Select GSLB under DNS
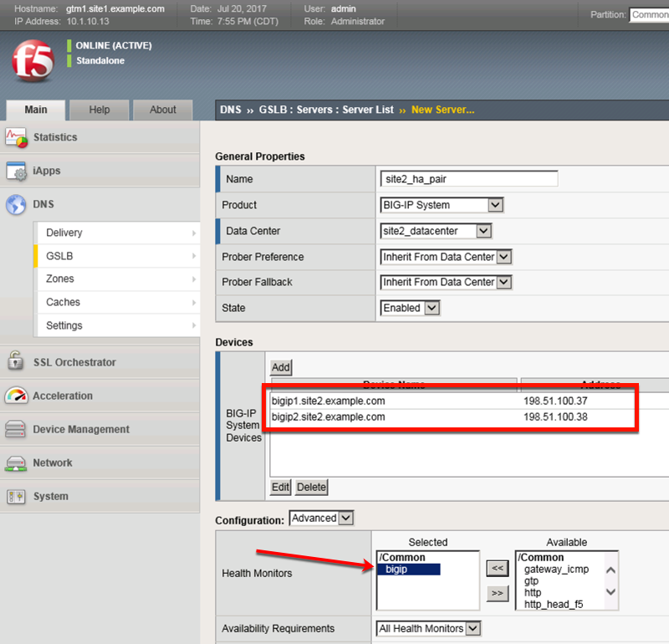The image size is (669, 644). tap(117, 256)
